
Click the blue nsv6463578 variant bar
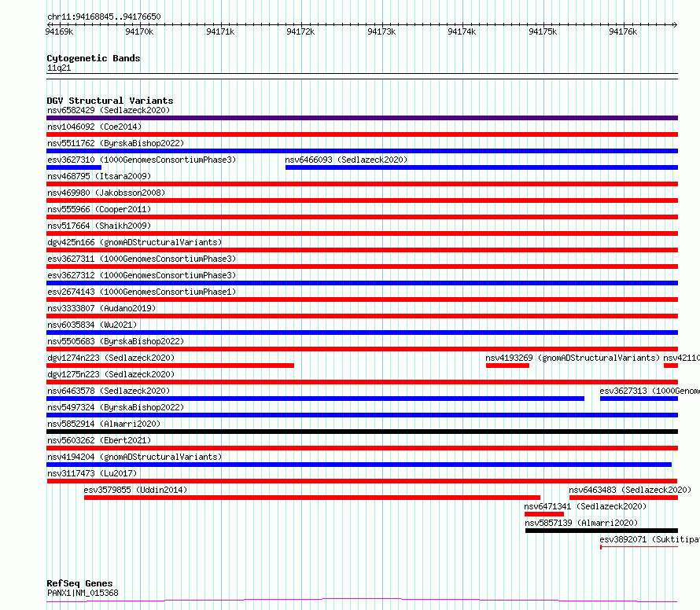pyautogui.click(x=315, y=399)
